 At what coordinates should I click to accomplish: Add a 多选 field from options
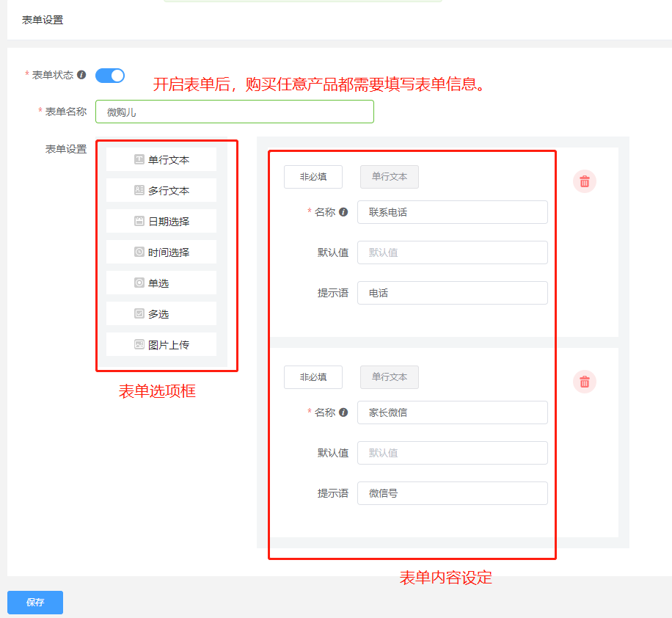coord(161,314)
